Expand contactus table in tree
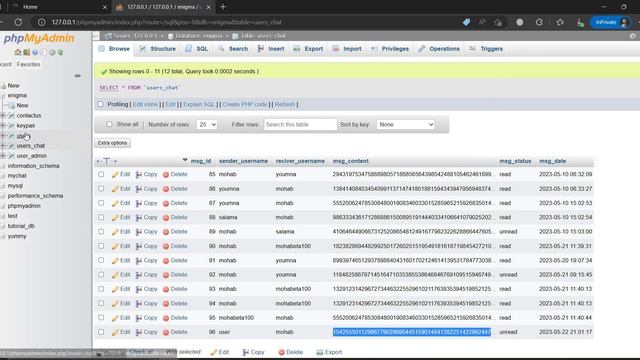This screenshot has height=360, width=640. [3, 116]
